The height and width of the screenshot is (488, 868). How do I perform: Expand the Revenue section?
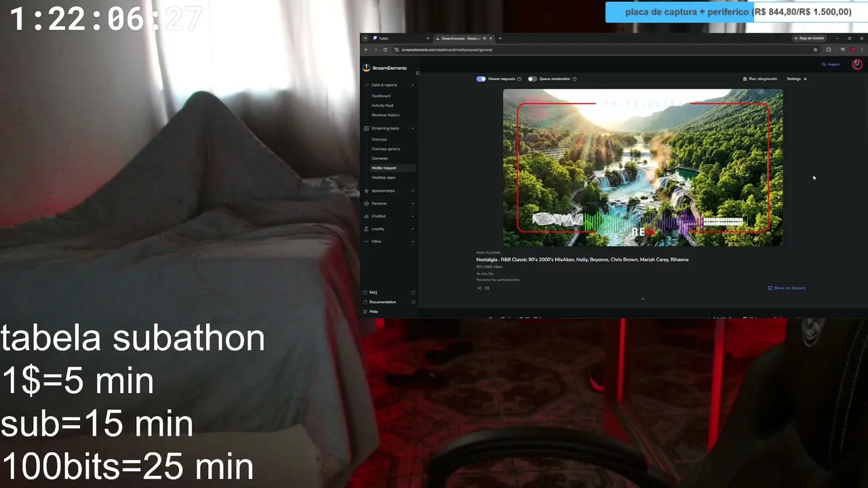tap(413, 203)
